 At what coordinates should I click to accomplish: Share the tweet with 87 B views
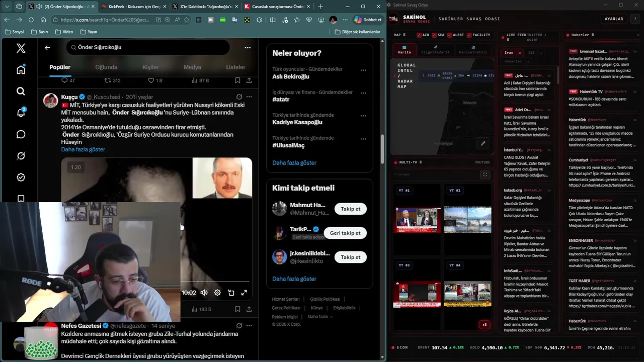click(x=249, y=80)
